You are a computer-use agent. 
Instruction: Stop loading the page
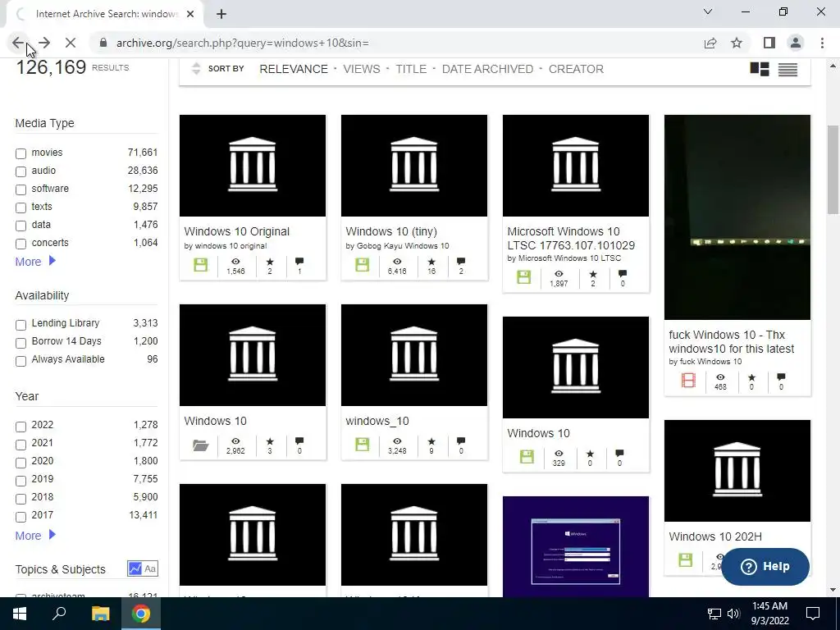coord(71,43)
